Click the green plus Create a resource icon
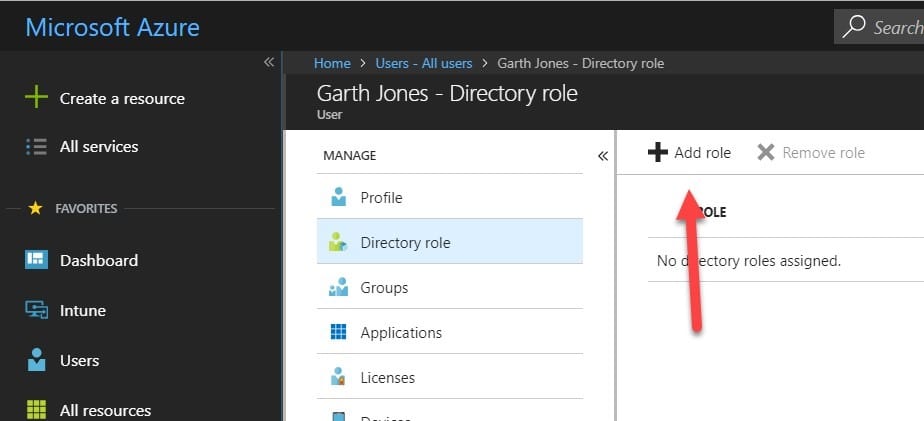 click(36, 97)
